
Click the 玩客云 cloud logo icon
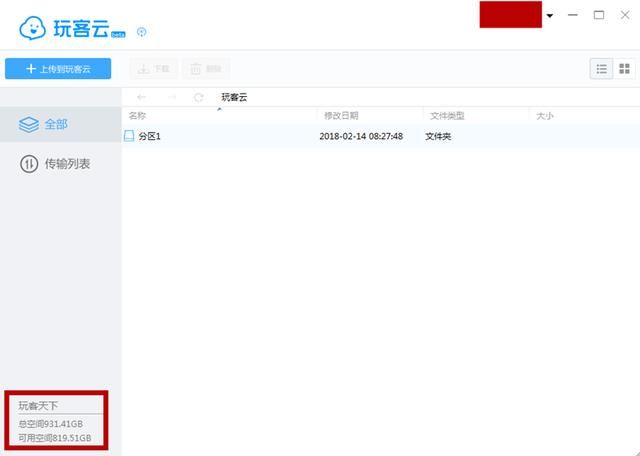(32, 28)
